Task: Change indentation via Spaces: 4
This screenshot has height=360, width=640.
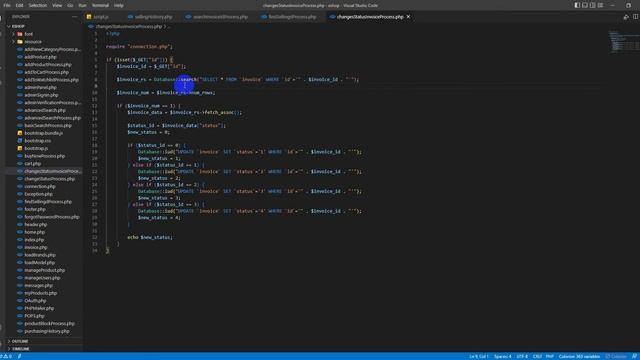Action: 502,356
